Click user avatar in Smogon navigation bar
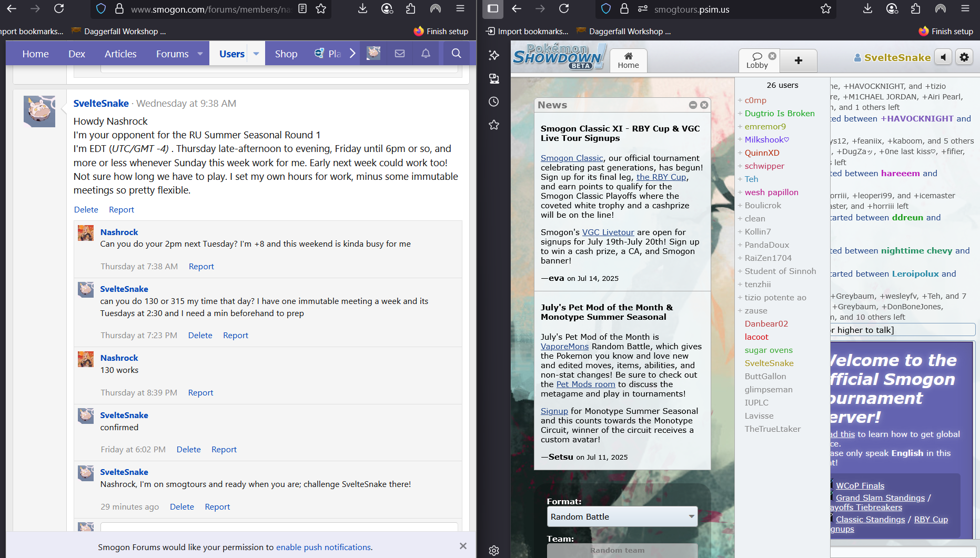980x558 pixels. (373, 53)
